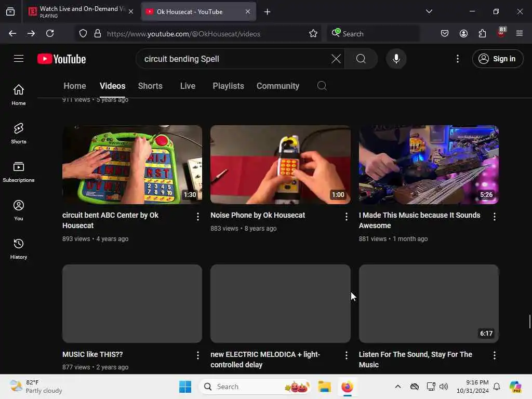Select the channel Playlists tab
This screenshot has width=532, height=399.
[x=228, y=86]
